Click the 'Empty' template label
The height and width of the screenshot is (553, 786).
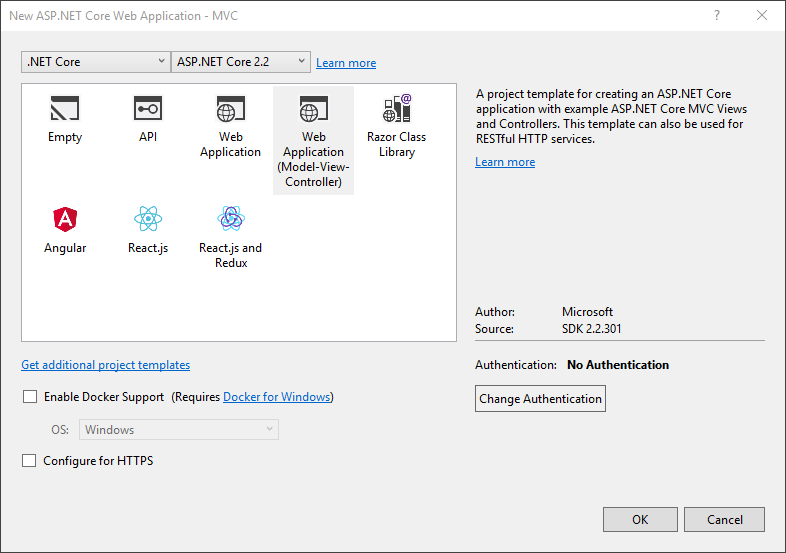point(65,137)
